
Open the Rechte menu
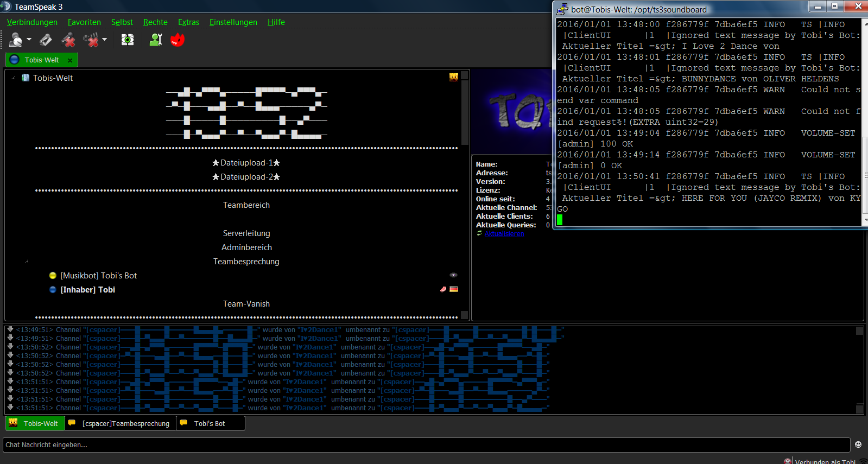(x=155, y=22)
